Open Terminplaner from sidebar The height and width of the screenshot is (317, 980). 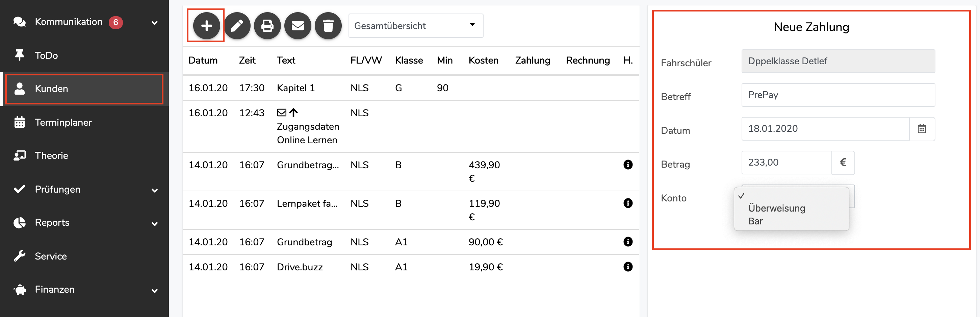click(x=63, y=122)
